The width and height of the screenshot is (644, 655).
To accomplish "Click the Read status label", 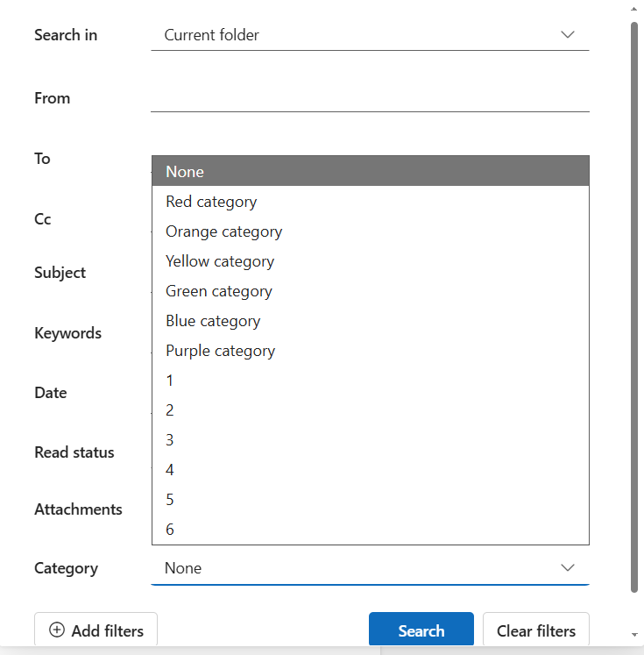I will point(74,452).
